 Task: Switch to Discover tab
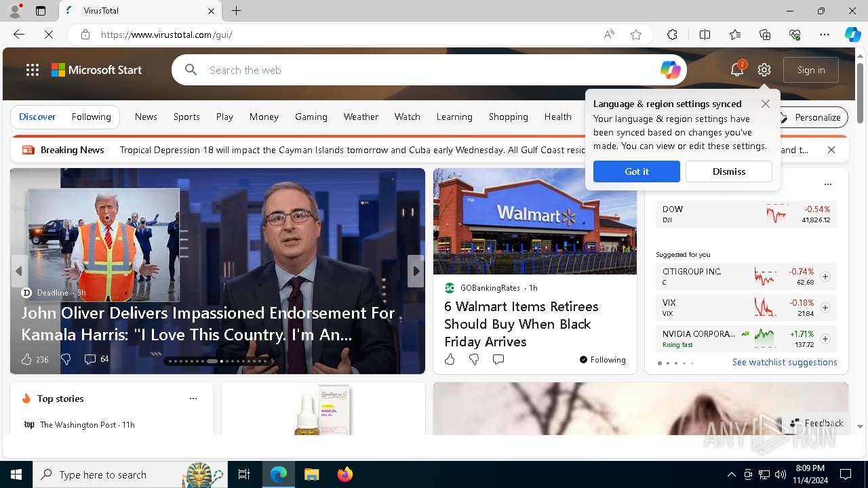coord(37,117)
